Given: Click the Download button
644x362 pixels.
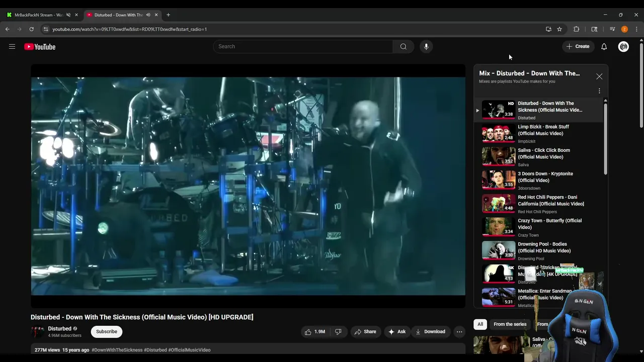Looking at the screenshot, I should pyautogui.click(x=431, y=332).
